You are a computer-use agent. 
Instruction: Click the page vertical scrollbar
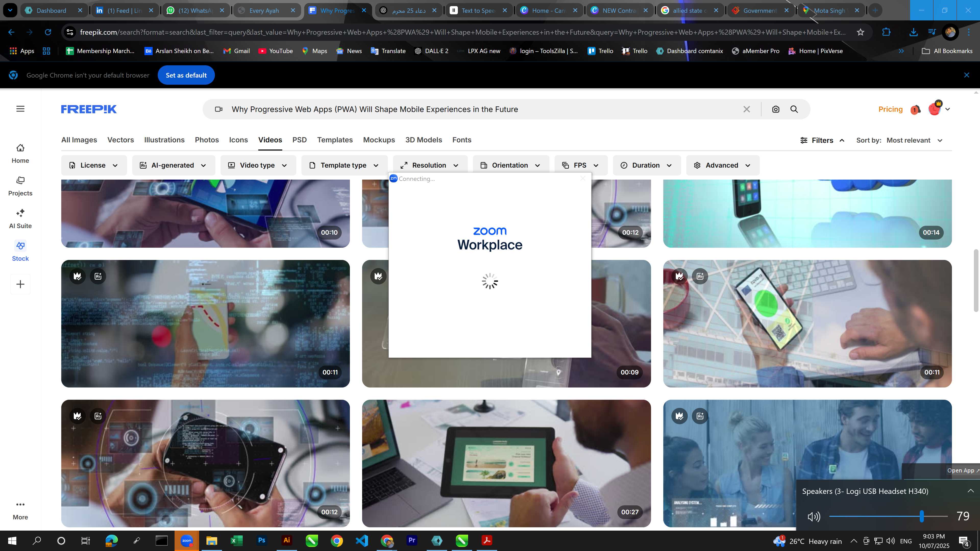976,280
